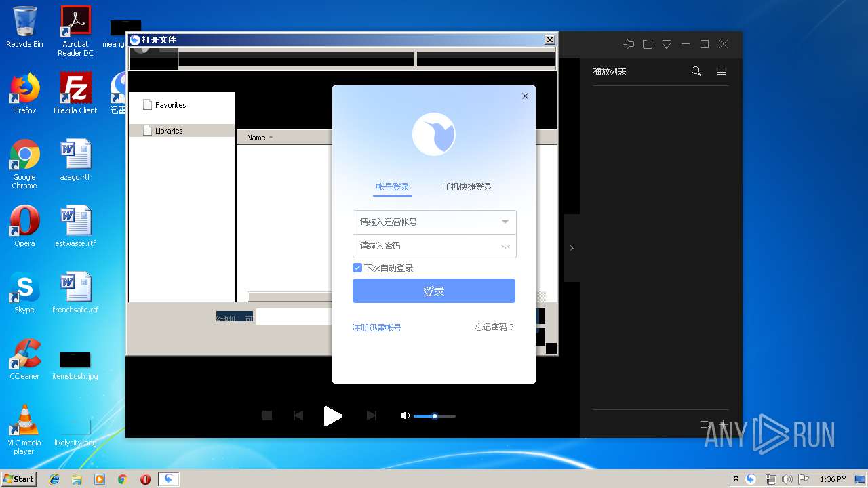This screenshot has width=868, height=488.
Task: Open the Action Center flag icon
Action: pos(804,479)
